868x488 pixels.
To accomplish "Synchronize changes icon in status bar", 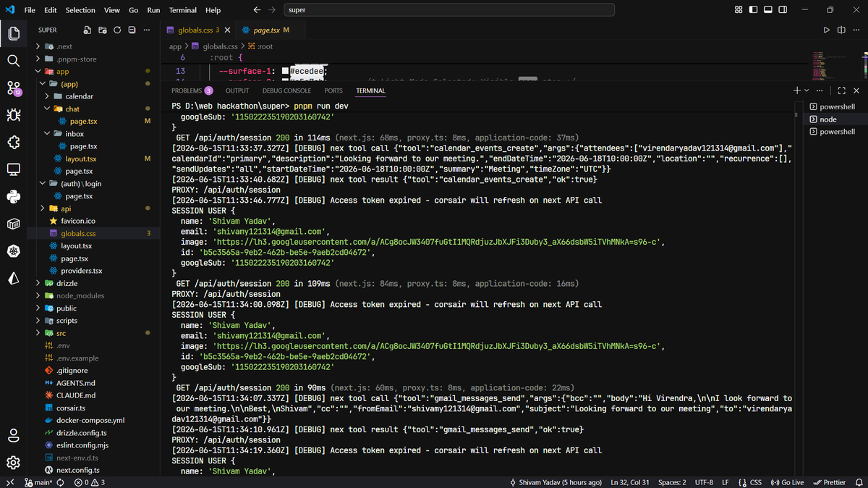I will point(59,482).
